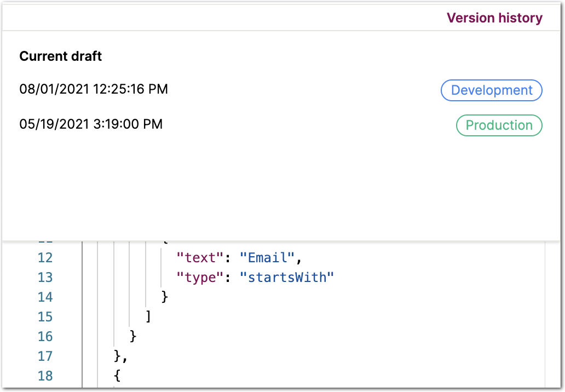Click line number 17 in gutter

(45, 356)
